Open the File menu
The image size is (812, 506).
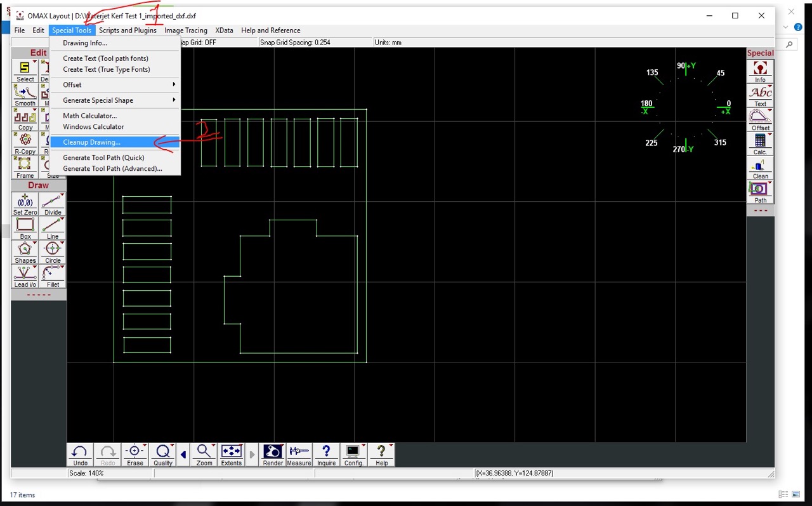[x=20, y=30]
